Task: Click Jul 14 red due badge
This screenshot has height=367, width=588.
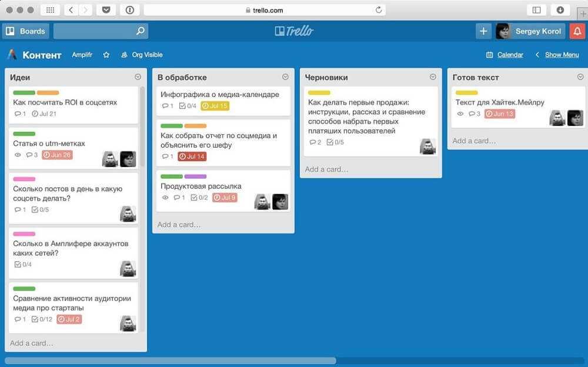Action: pyautogui.click(x=192, y=156)
